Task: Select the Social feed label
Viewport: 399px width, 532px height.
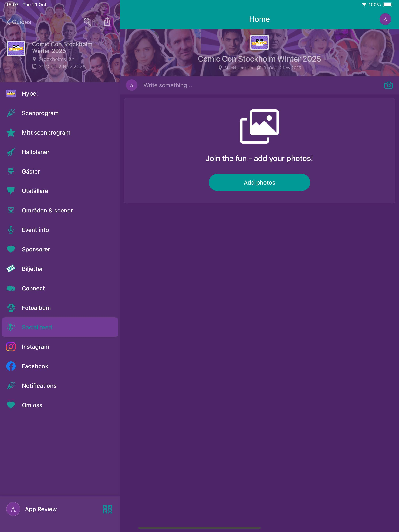Action: pyautogui.click(x=37, y=327)
